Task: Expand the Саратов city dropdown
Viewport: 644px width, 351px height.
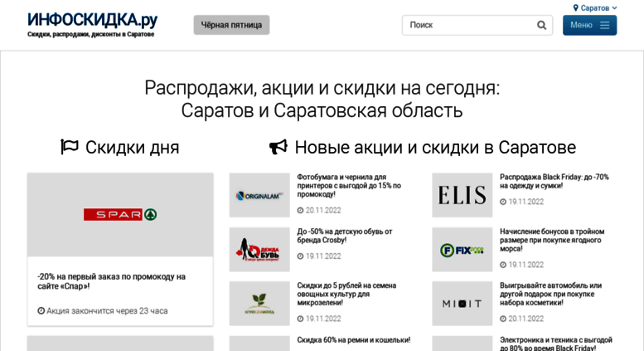Action: pos(595,7)
